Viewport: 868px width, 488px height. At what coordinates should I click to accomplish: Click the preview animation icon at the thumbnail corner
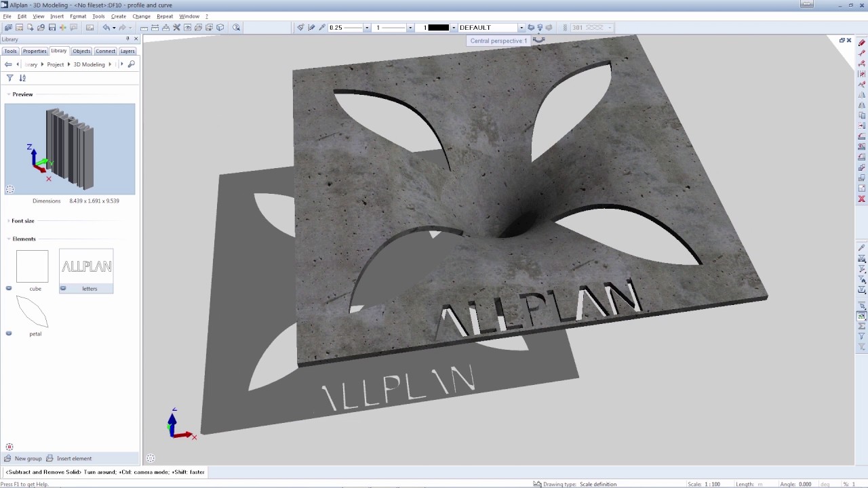10,190
